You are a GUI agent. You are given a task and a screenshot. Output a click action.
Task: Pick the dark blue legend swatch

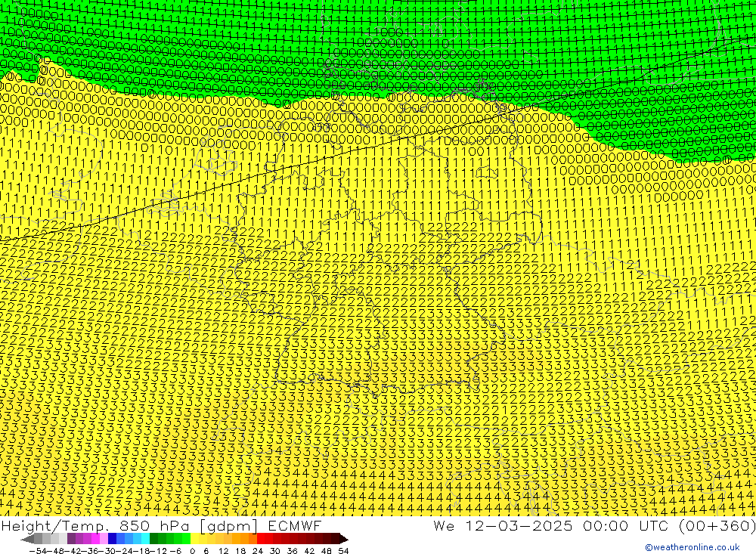click(x=113, y=539)
